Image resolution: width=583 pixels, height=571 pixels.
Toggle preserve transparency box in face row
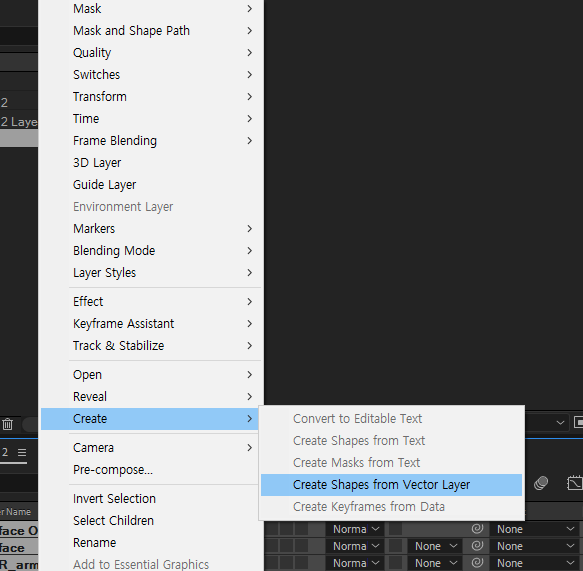[395, 546]
